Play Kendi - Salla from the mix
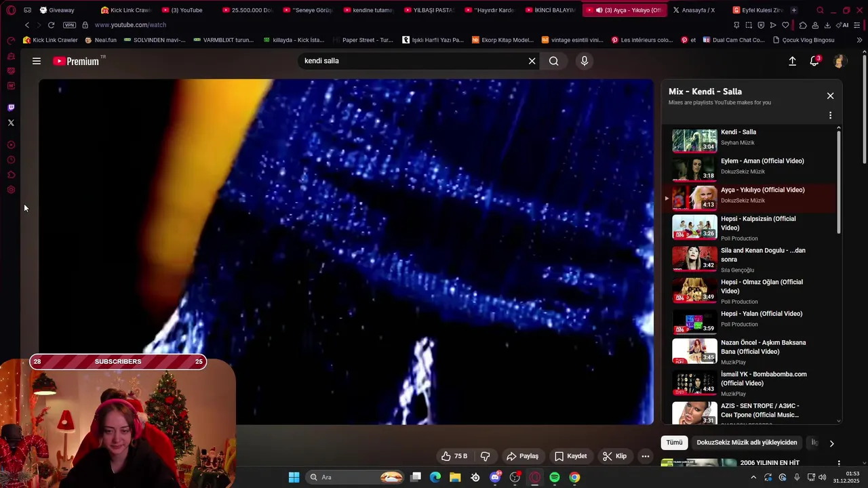Viewport: 868px width, 488px height. coord(749,140)
